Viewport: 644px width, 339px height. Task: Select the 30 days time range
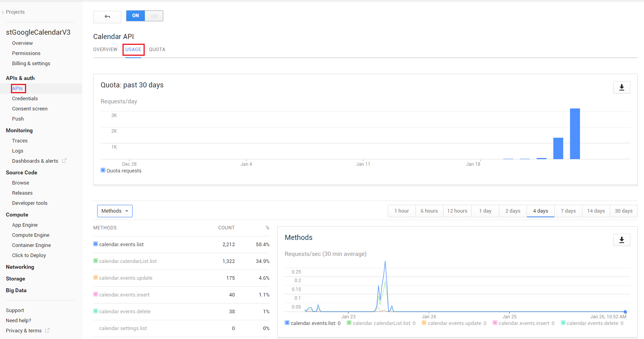point(624,211)
